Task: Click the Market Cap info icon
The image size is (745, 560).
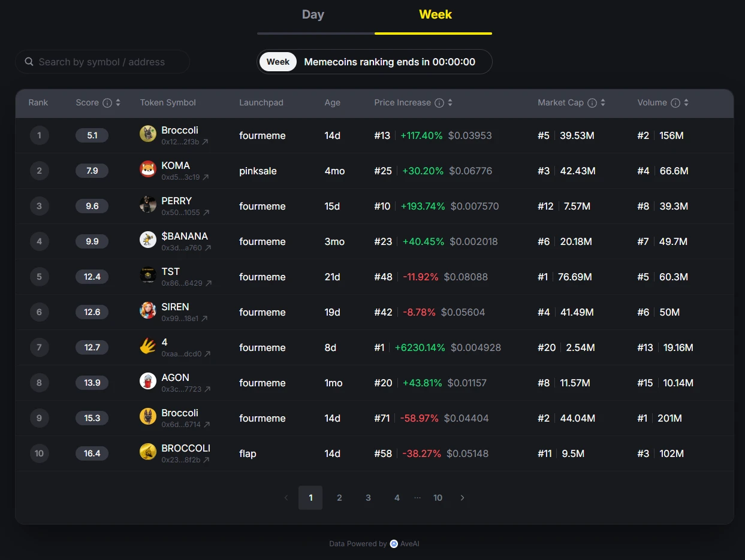Action: [592, 103]
